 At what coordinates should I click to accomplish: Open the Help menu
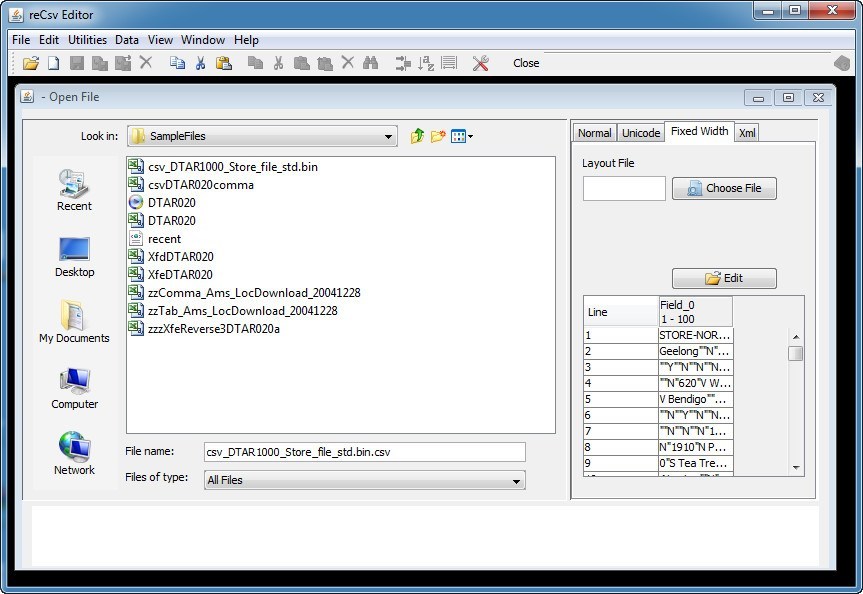[246, 40]
